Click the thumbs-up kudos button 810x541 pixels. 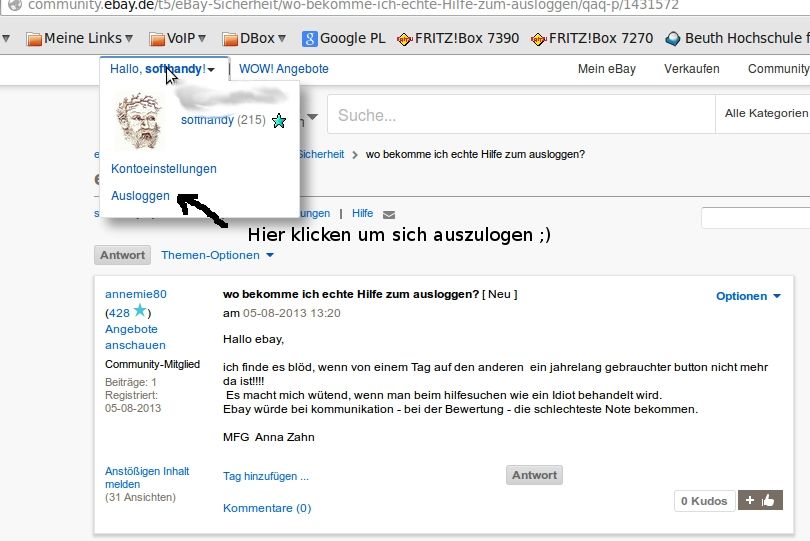[x=760, y=500]
